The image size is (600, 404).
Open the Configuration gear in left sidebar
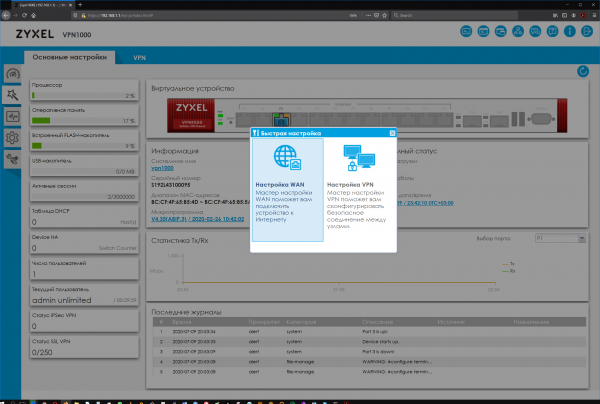pyautogui.click(x=13, y=138)
